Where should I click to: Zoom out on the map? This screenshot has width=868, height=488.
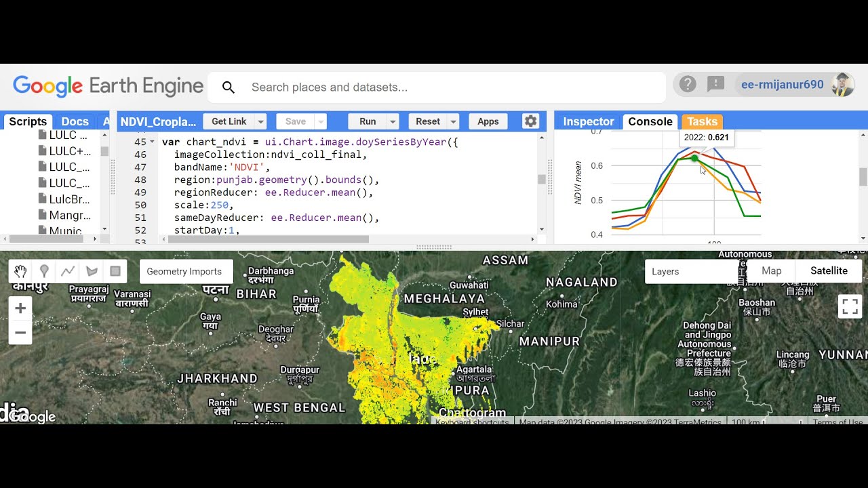[20, 333]
